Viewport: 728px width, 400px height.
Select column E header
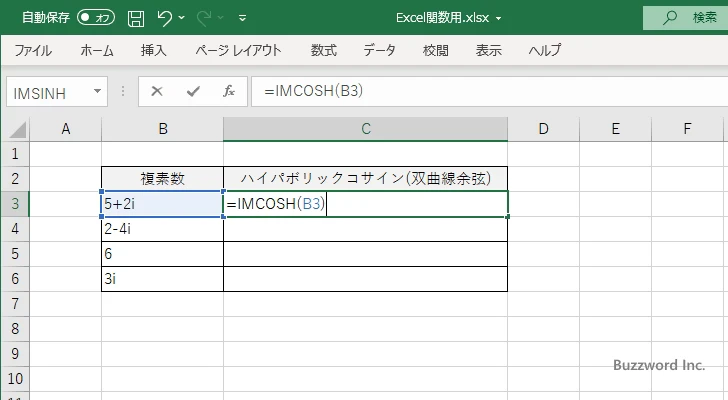click(616, 129)
